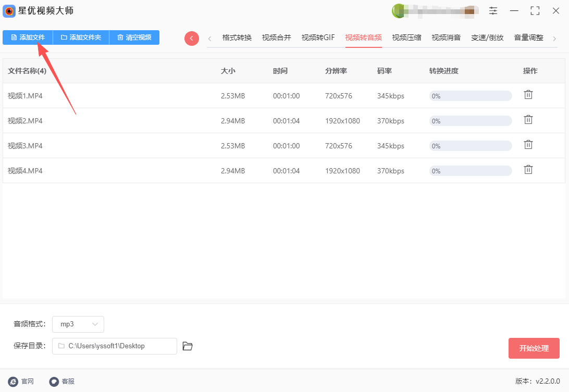
Task: Switch to the 格式转换 tab
Action: tap(237, 37)
